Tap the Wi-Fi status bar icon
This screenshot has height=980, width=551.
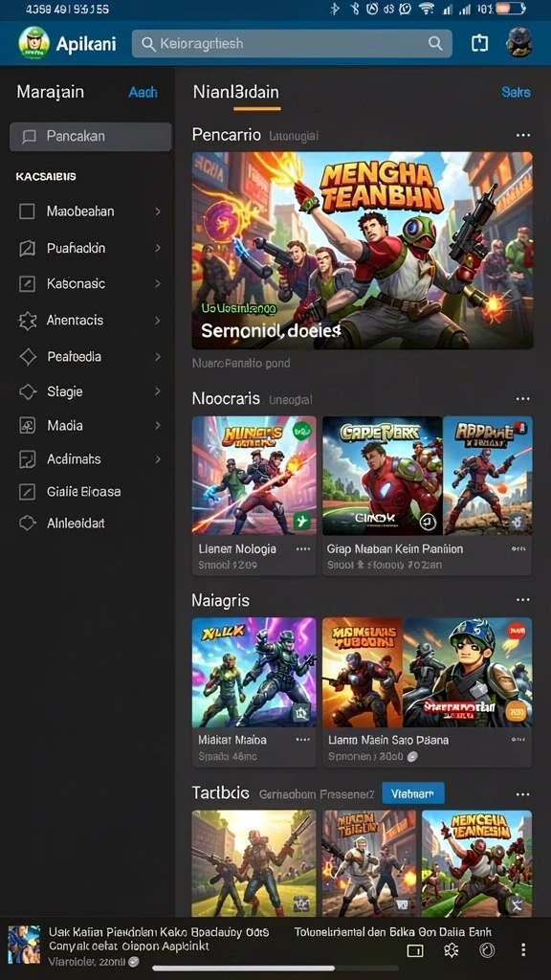(427, 9)
